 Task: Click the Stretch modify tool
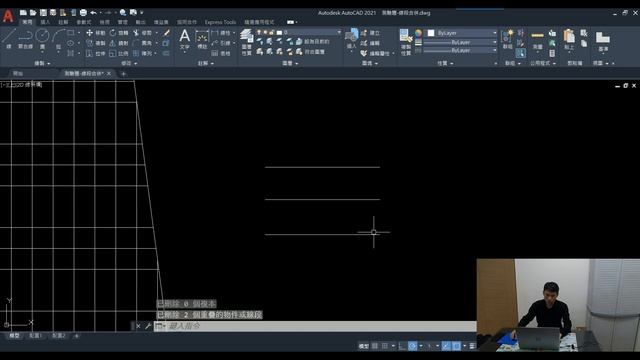tap(96, 53)
